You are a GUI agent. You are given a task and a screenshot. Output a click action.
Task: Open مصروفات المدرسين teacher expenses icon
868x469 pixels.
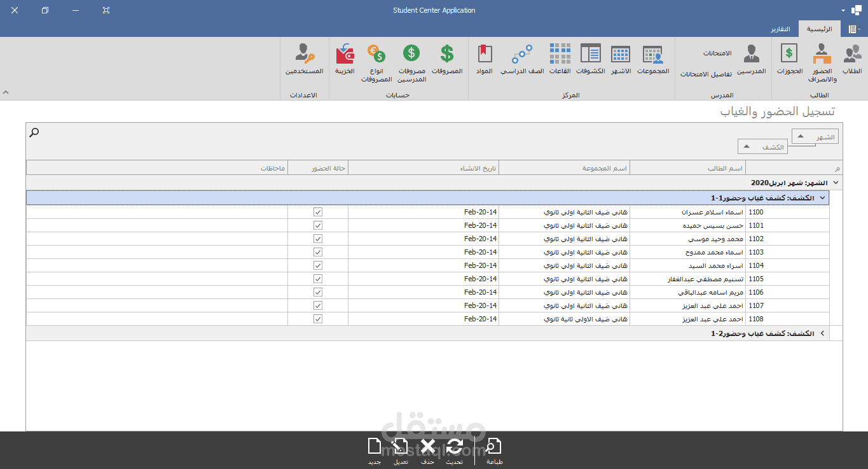point(411,63)
